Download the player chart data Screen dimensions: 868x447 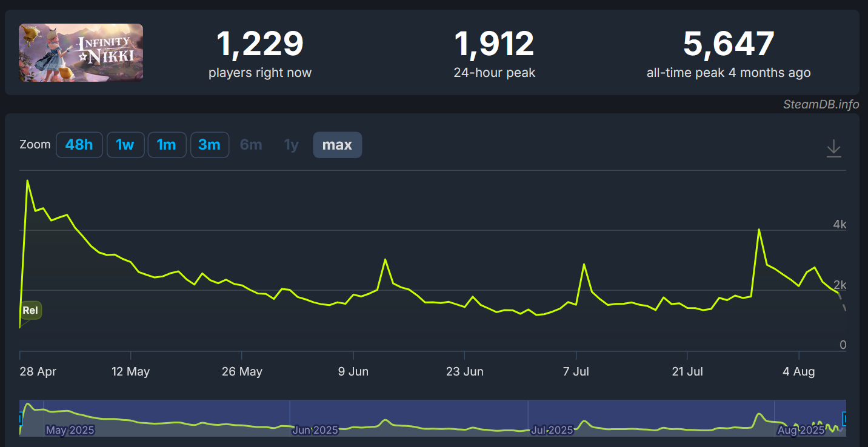click(834, 148)
